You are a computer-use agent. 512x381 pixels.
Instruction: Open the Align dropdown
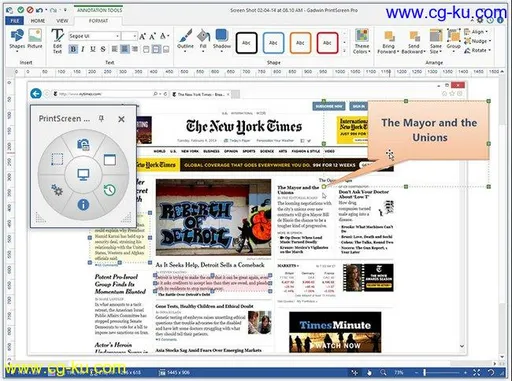point(476,32)
